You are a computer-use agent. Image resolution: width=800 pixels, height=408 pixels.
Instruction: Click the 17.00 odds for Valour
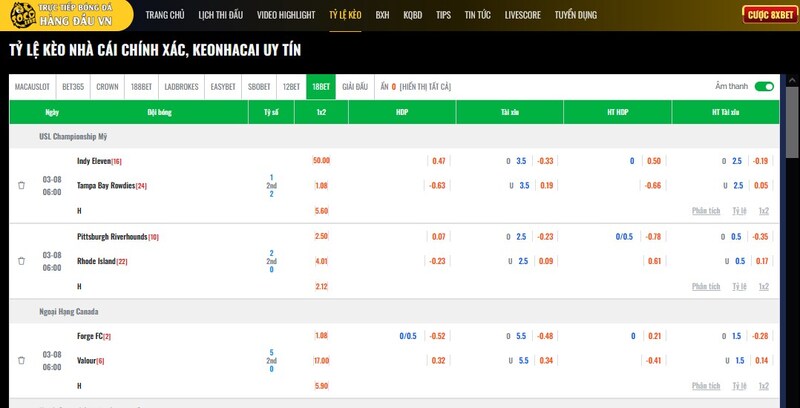pos(321,361)
